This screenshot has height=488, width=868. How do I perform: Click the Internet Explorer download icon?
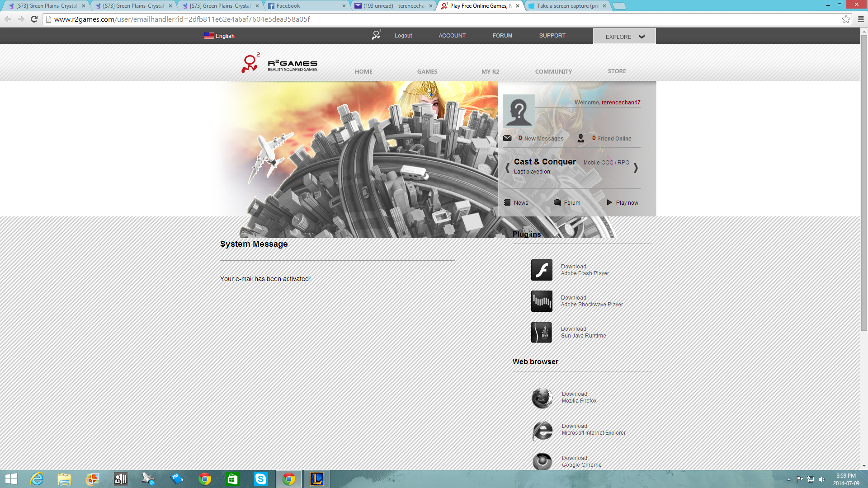542,430
